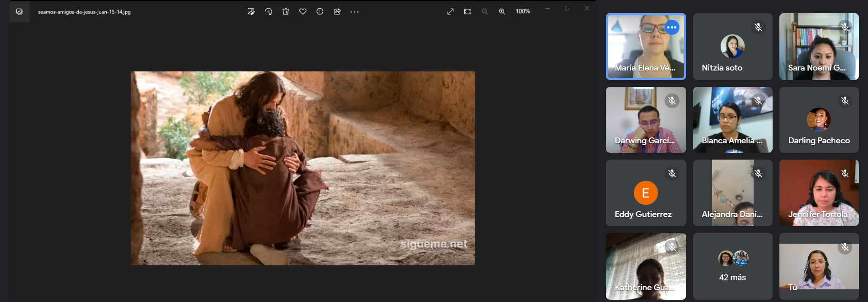
Task: Open the Edit image tool in Photos
Action: [x=251, y=12]
